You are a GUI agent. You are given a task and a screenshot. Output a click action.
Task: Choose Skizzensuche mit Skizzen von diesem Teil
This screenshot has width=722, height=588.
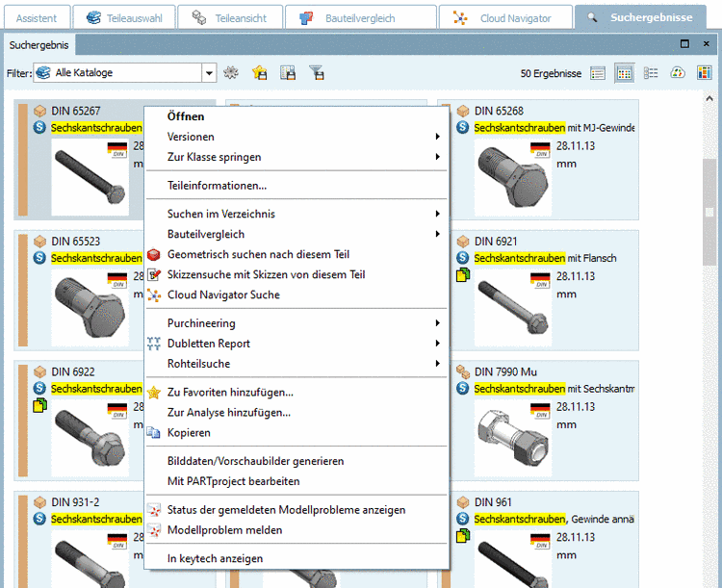297,275
